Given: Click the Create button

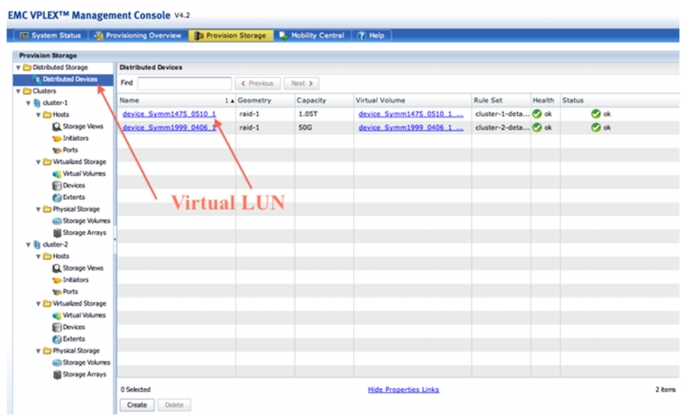Looking at the screenshot, I should pos(137,405).
